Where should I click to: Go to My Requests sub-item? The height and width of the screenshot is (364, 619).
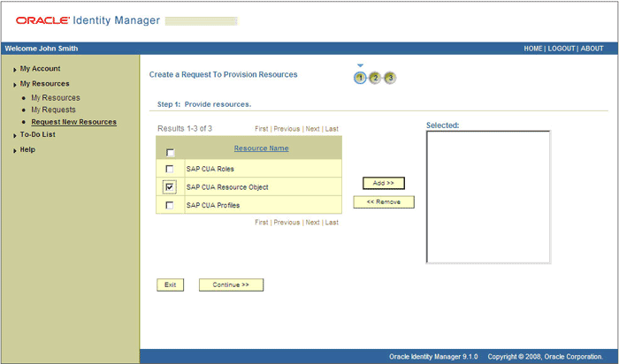click(x=53, y=110)
